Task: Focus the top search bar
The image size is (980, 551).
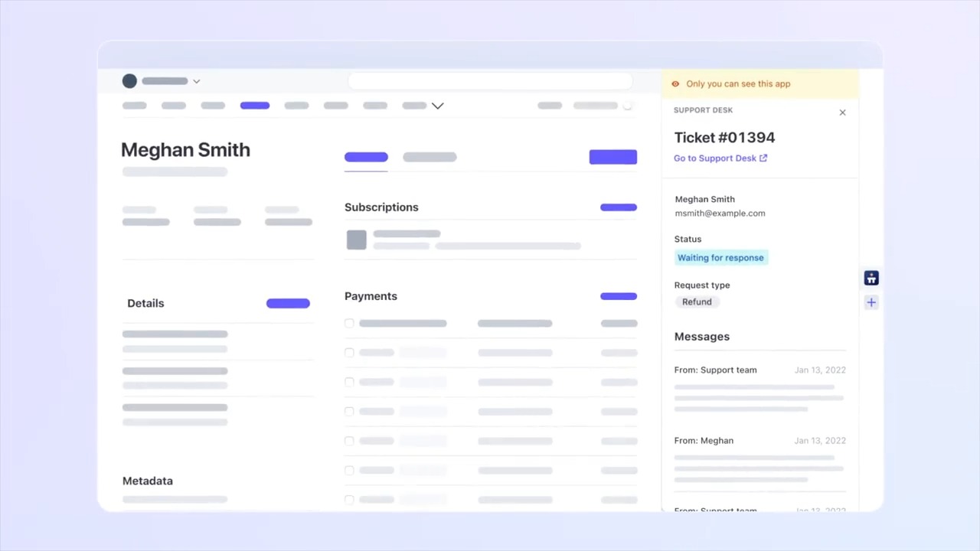Action: [x=490, y=81]
